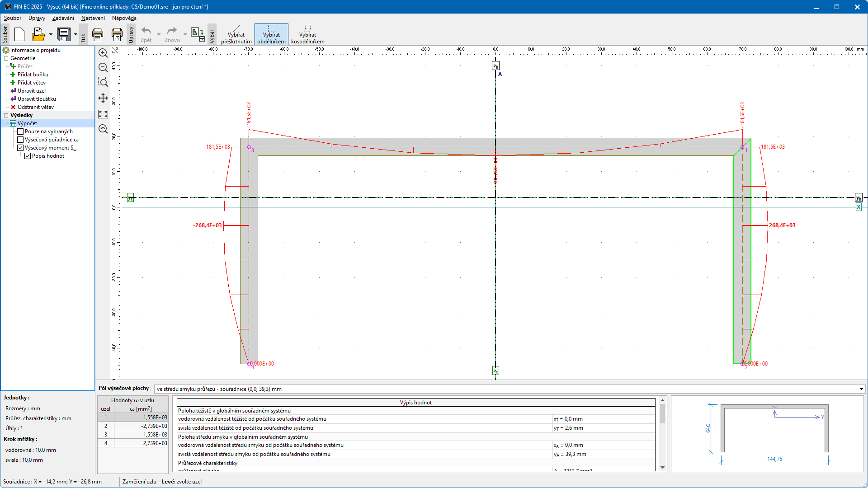The image size is (868, 488).
Task: Open the dropdown arrow beside the open-file icon
Action: point(51,34)
